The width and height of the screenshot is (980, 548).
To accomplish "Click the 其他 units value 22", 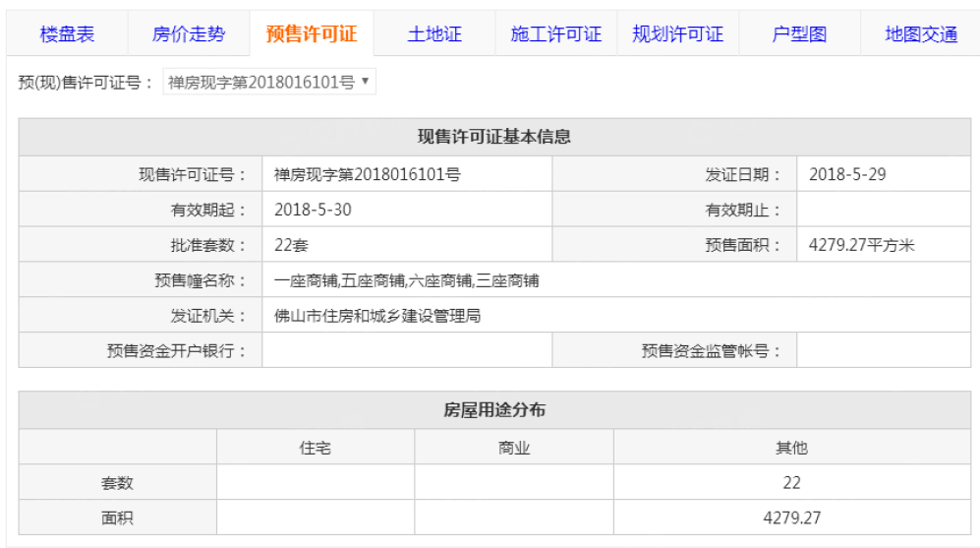I will point(791,483).
